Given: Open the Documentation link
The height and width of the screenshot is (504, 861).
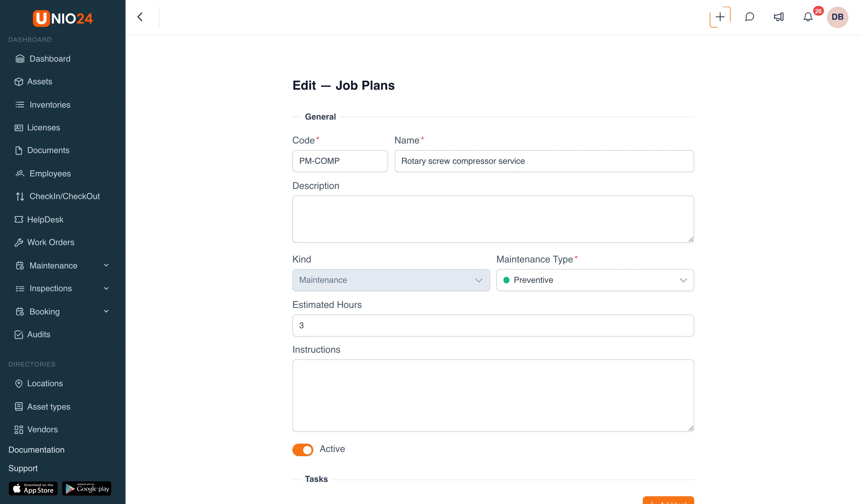Looking at the screenshot, I should [x=36, y=449].
